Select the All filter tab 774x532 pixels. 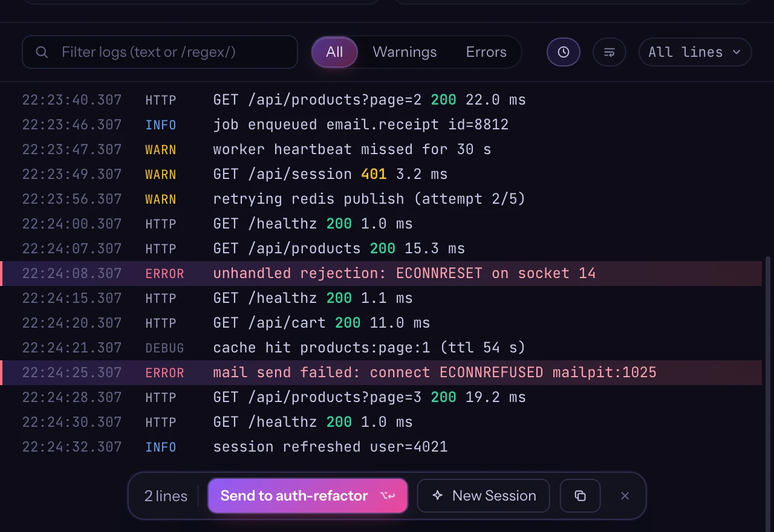point(334,52)
